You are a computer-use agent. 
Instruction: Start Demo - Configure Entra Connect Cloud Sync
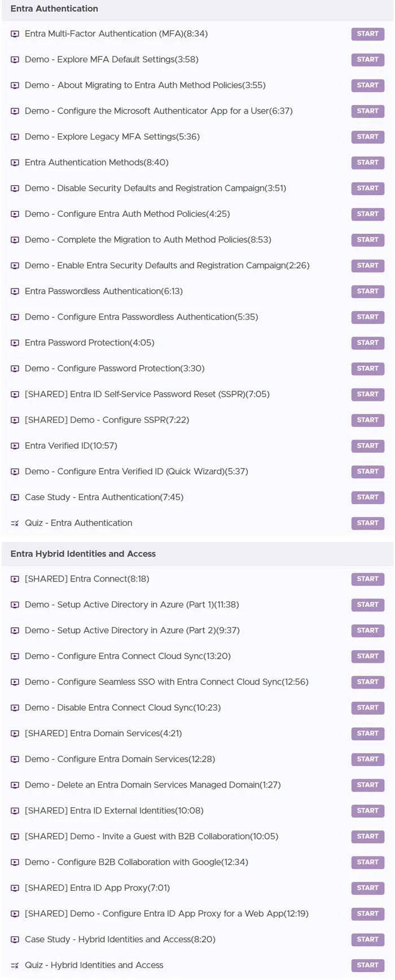[367, 657]
